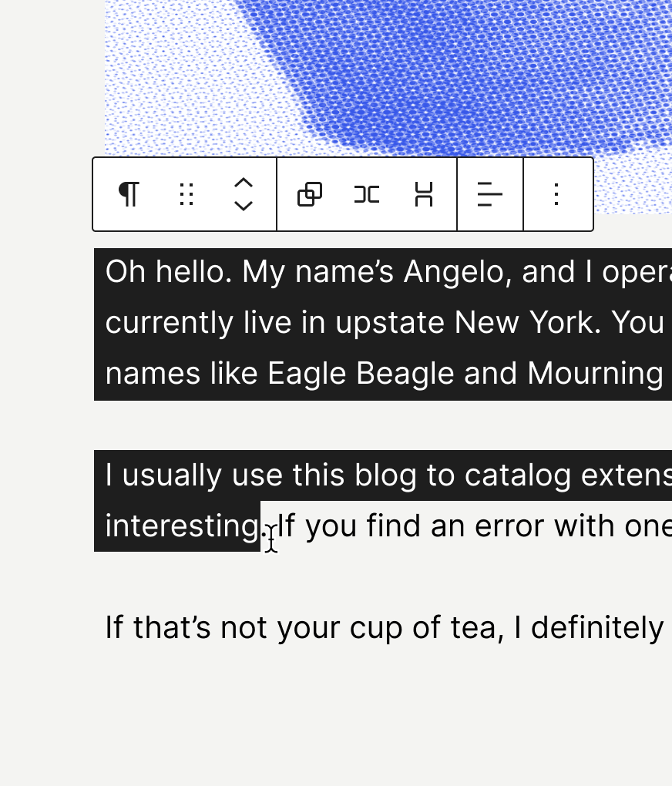Arrange blocks in a Stack layout
Screen dimensions: 672x786
424,194
